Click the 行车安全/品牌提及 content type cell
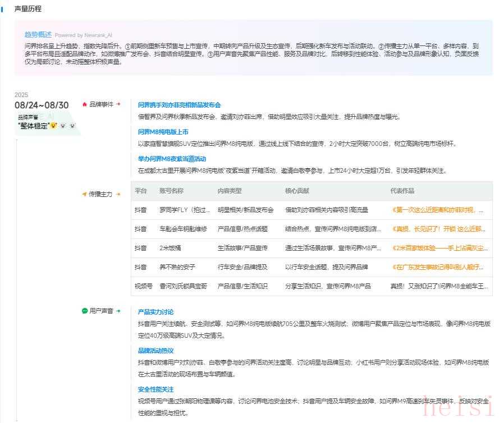Viewport: 504px width, 423px height. (242, 267)
